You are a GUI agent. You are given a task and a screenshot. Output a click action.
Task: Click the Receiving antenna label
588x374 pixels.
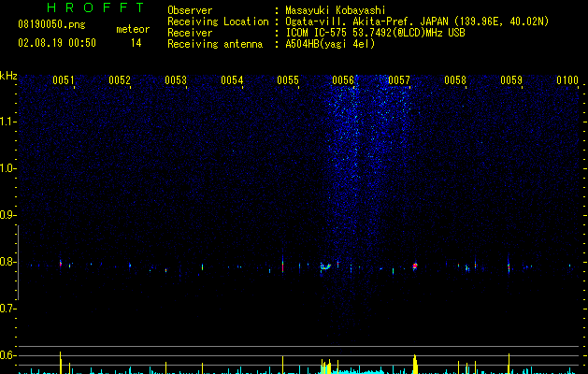click(215, 44)
